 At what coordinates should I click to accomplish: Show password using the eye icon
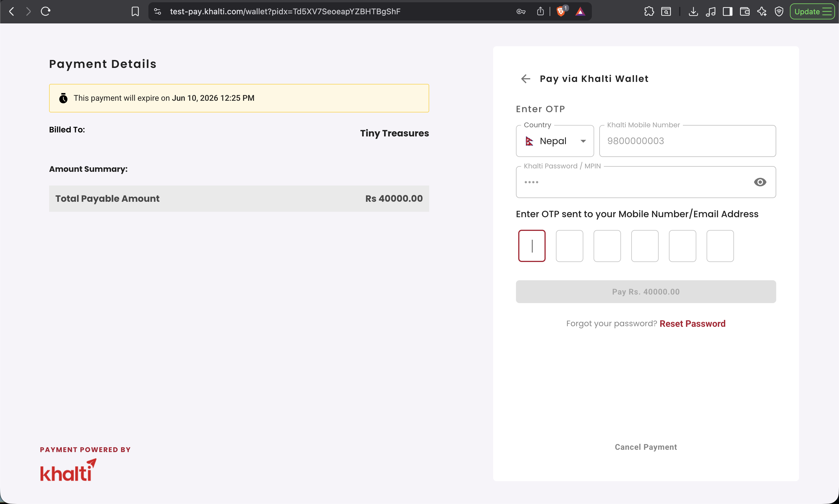point(760,182)
